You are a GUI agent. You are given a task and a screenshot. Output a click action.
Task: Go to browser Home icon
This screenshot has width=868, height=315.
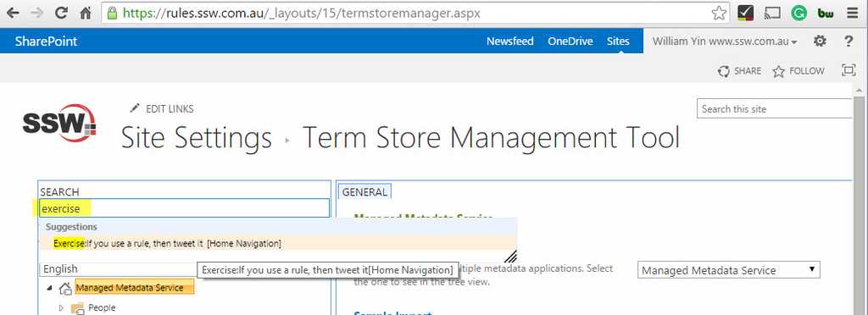pos(86,13)
